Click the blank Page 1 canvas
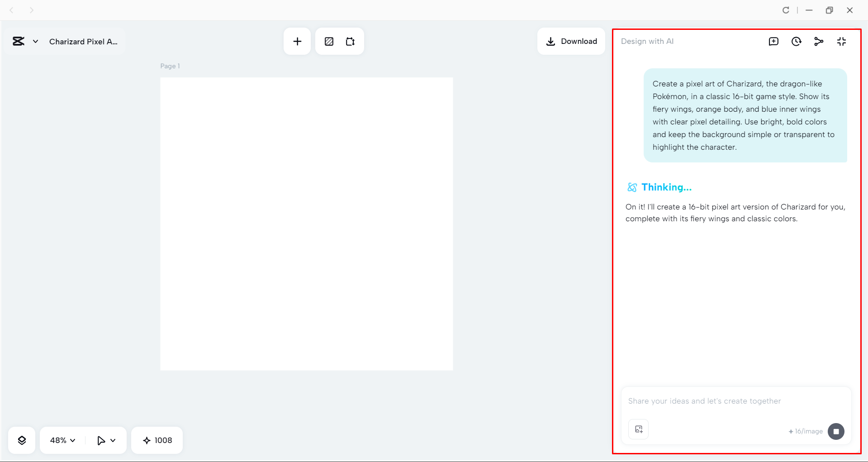 tap(307, 224)
